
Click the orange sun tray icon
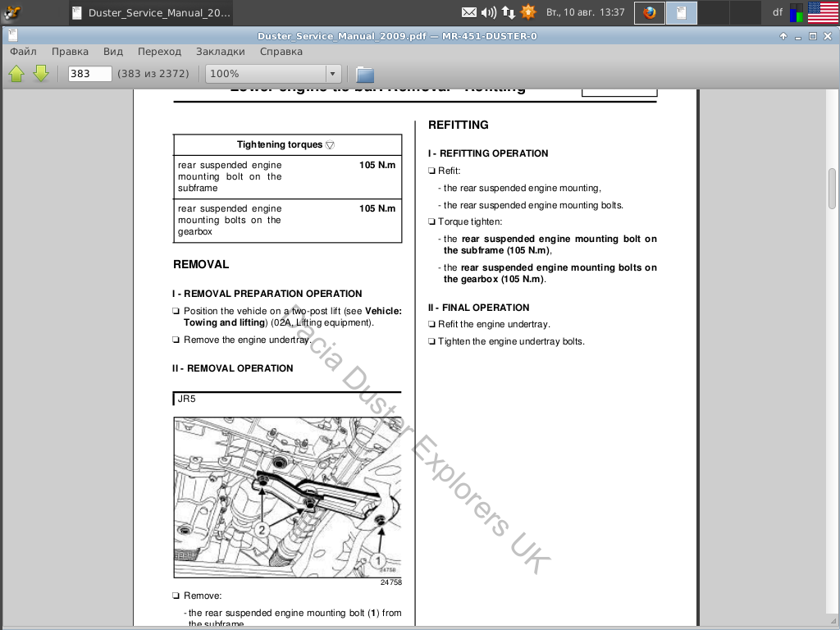[528, 11]
